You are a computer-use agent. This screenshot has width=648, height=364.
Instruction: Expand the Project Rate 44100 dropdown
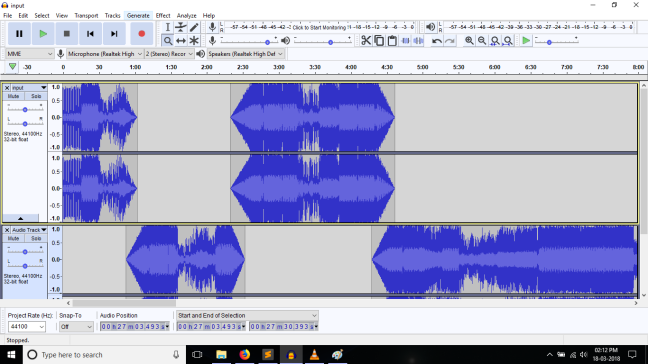click(x=26, y=326)
